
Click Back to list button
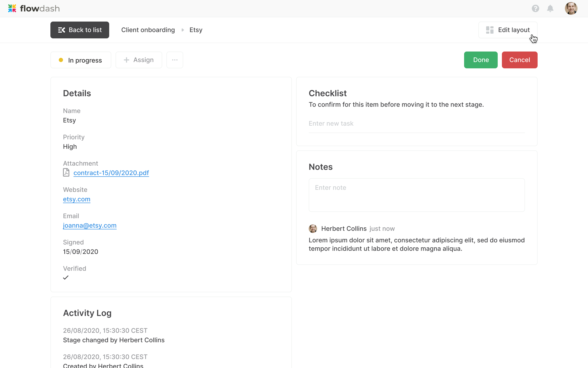point(80,30)
